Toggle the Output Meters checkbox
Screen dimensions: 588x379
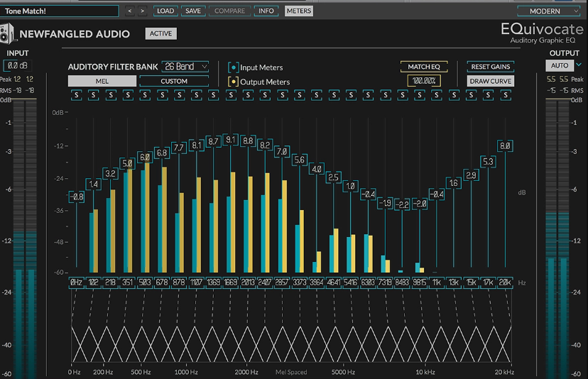click(233, 82)
